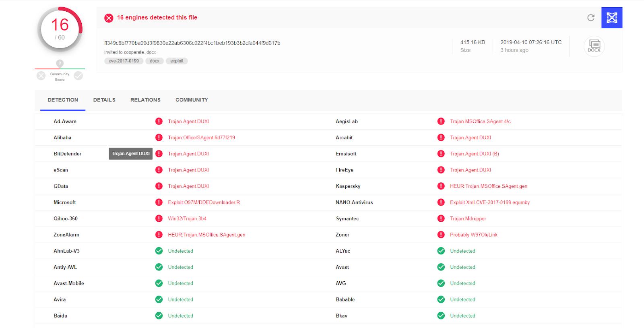644x328 pixels.
Task: Click alert icon in Symantec row
Action: point(441,219)
